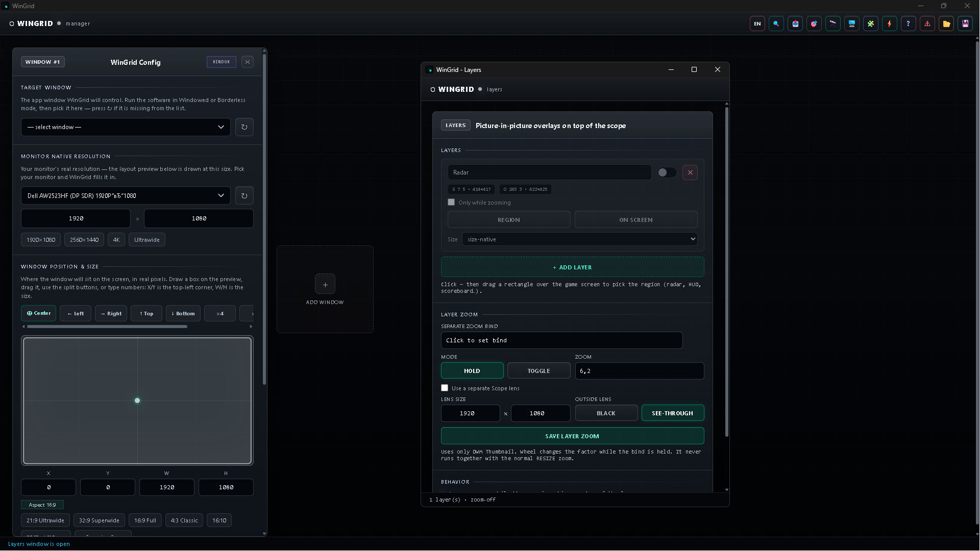Click the Center position button

click(x=39, y=313)
